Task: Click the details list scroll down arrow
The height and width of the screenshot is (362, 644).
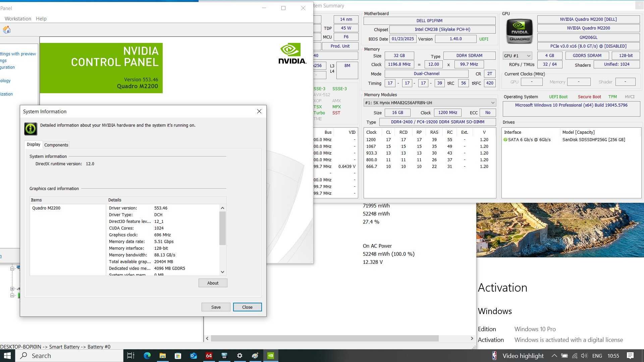Action: coord(222,272)
